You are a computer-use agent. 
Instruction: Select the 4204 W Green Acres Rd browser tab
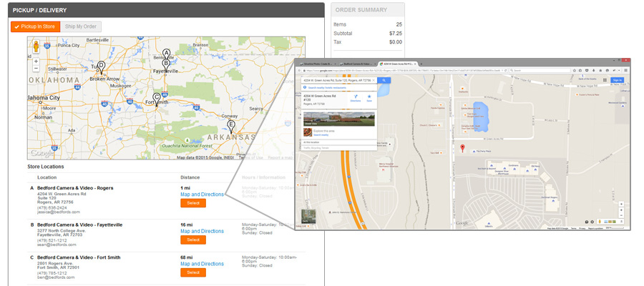[399, 64]
